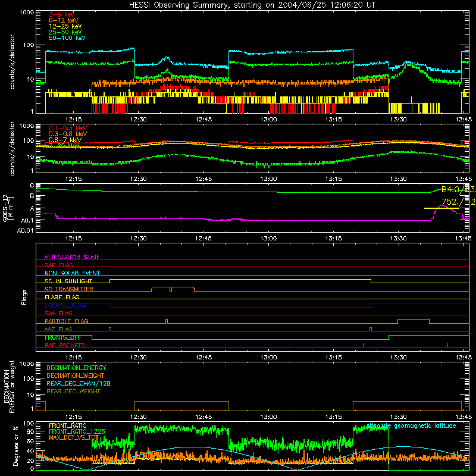Click the DECIMATION_WEIGHT legend label

76,375
